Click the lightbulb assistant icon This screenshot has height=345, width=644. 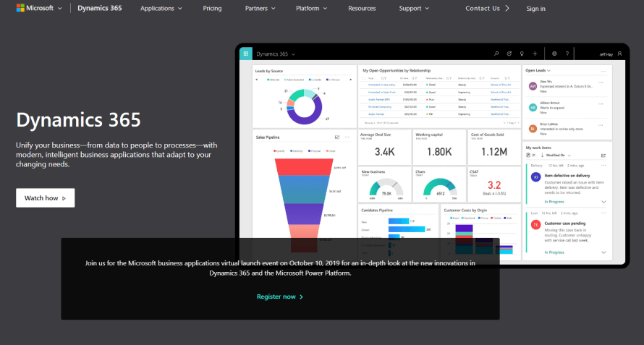pos(522,54)
